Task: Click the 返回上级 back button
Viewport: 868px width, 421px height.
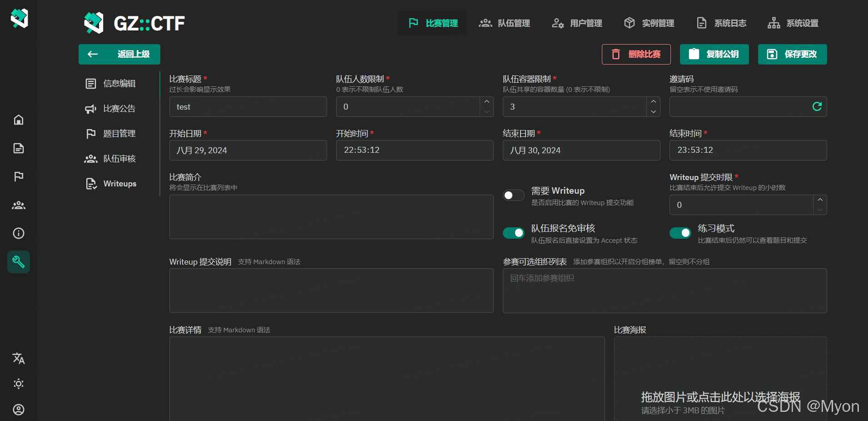Action: pos(119,54)
